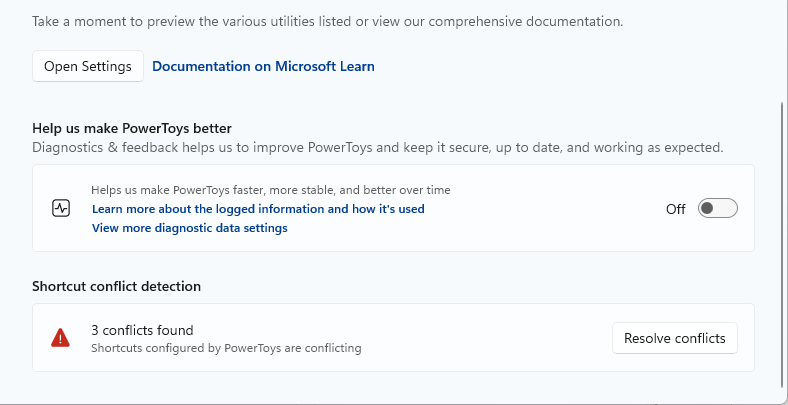
Task: Click the Off label beside the diagnostics switch
Action: [x=676, y=209]
